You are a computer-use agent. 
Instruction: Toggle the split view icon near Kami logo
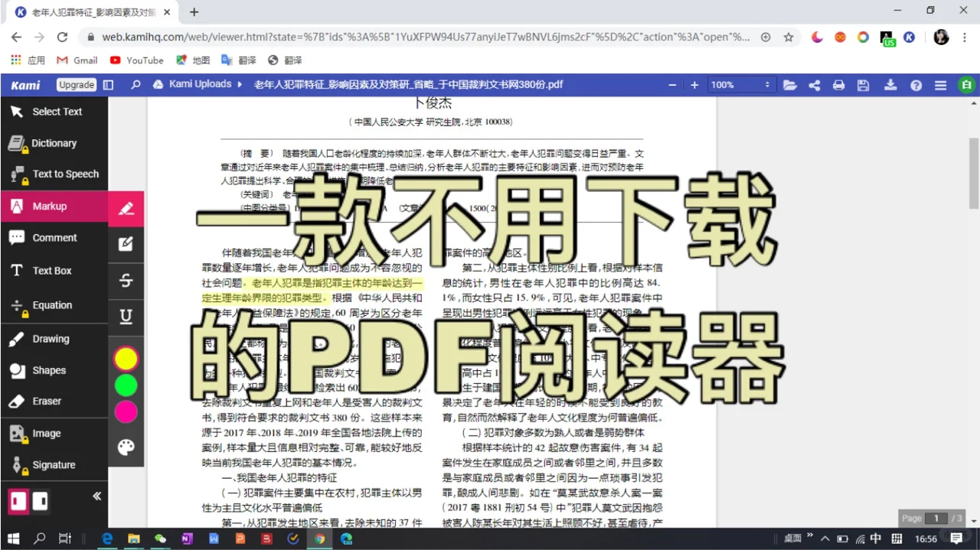108,85
